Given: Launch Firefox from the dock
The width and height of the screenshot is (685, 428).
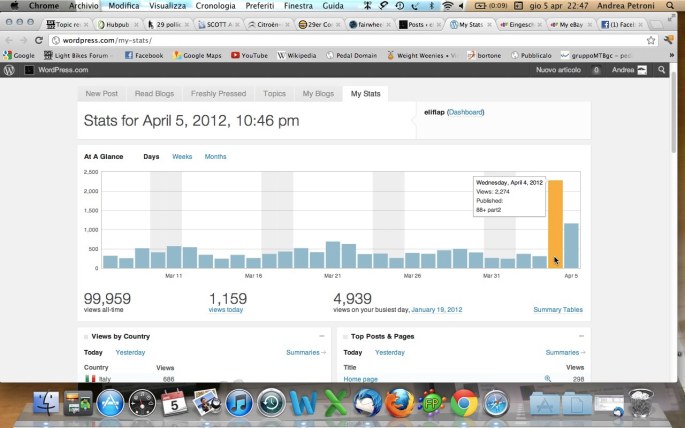Looking at the screenshot, I should [399, 404].
